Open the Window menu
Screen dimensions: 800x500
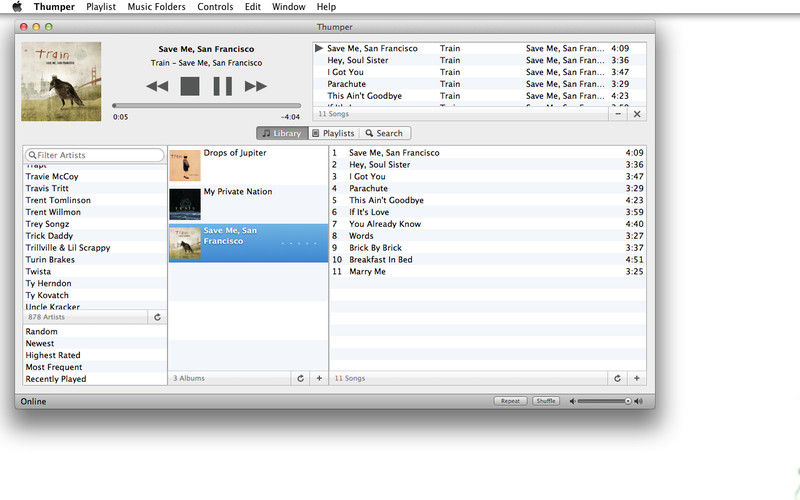tap(288, 7)
